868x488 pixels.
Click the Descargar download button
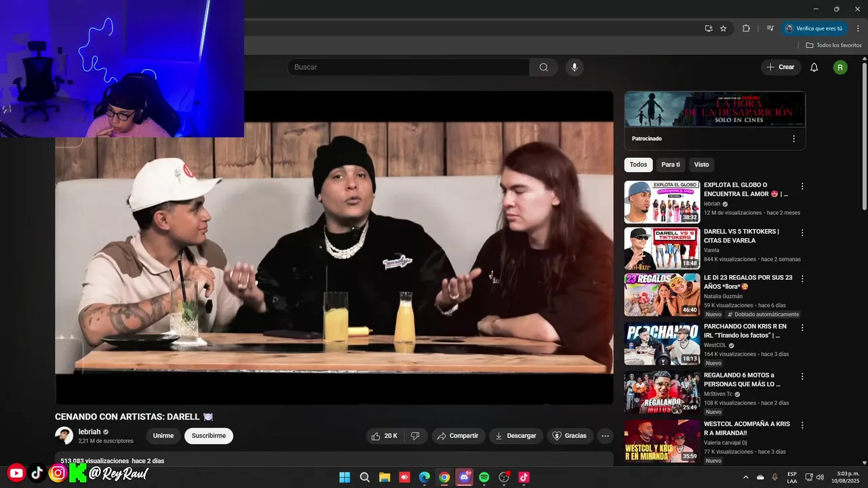pos(516,436)
